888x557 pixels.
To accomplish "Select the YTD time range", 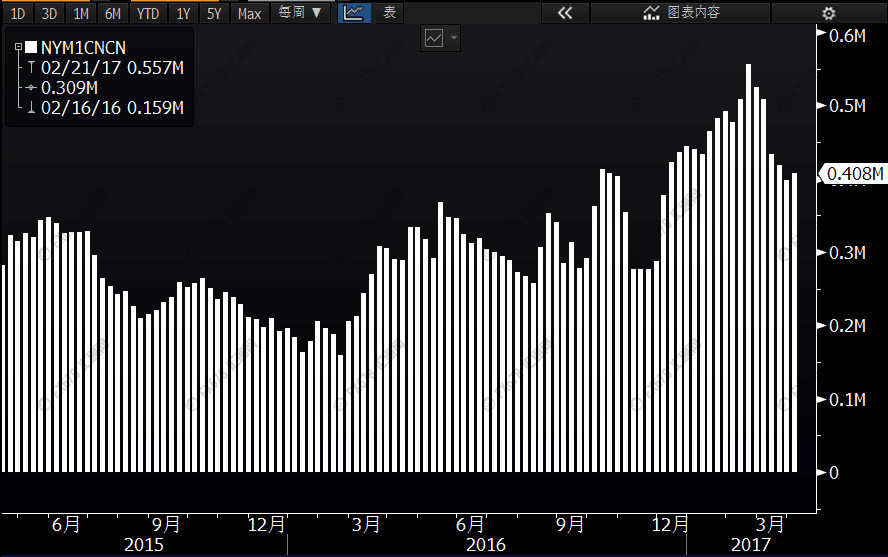I will pos(147,13).
